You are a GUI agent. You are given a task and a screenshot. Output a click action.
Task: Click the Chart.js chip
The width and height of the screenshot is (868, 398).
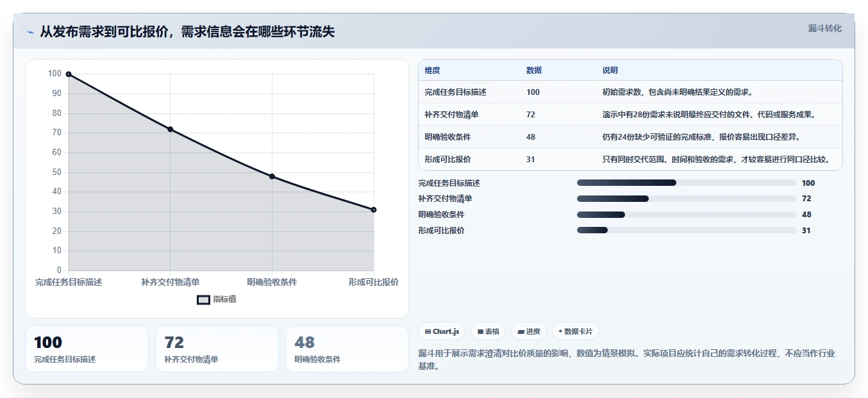[x=442, y=331]
